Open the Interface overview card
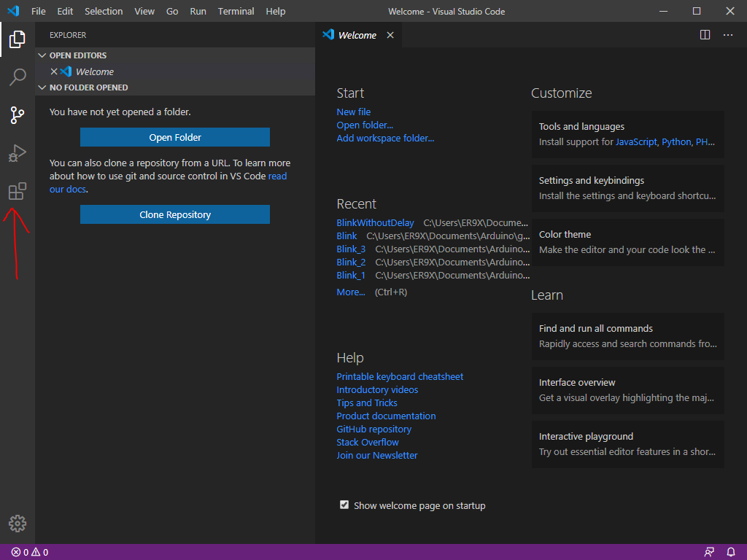Viewport: 747px width, 560px height. pos(628,390)
